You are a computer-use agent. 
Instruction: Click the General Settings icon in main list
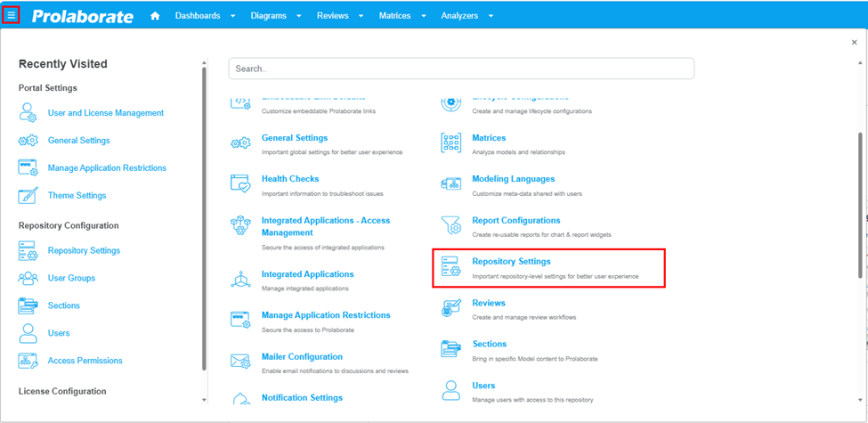coord(240,144)
